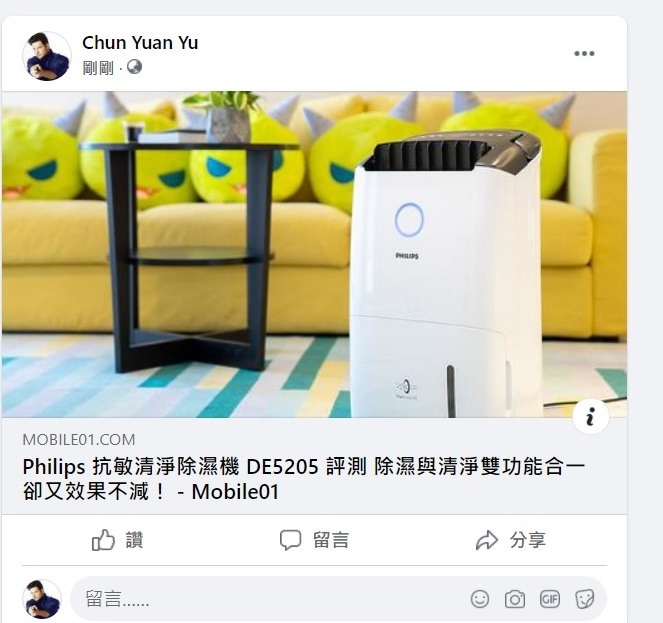Open the post options three-dot menu
Viewport: 663px width, 623px height.
584,53
